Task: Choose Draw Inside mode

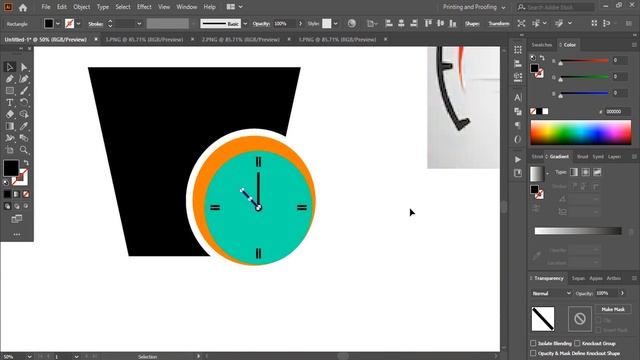Action: point(26,207)
